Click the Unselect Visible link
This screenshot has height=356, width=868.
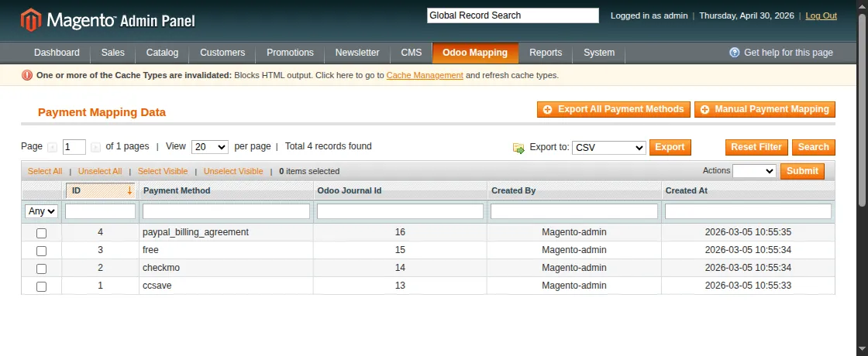[x=233, y=171]
